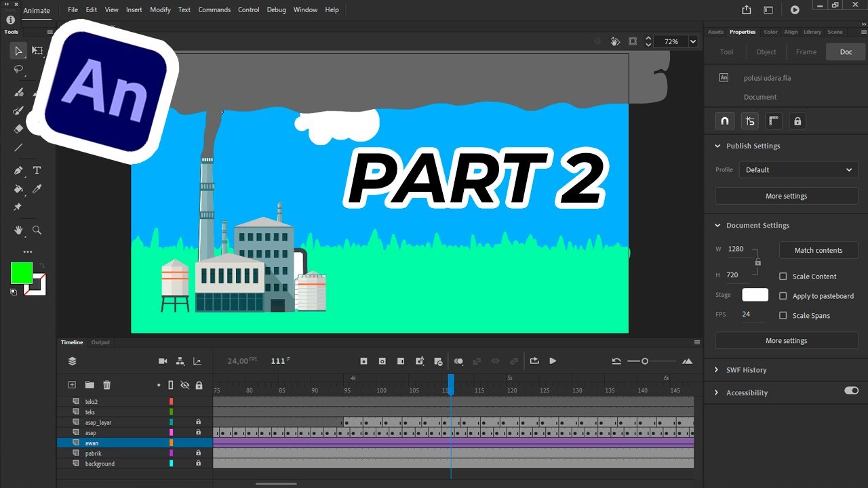The height and width of the screenshot is (488, 868).
Task: Toggle the Accessibility switch
Action: click(x=851, y=390)
